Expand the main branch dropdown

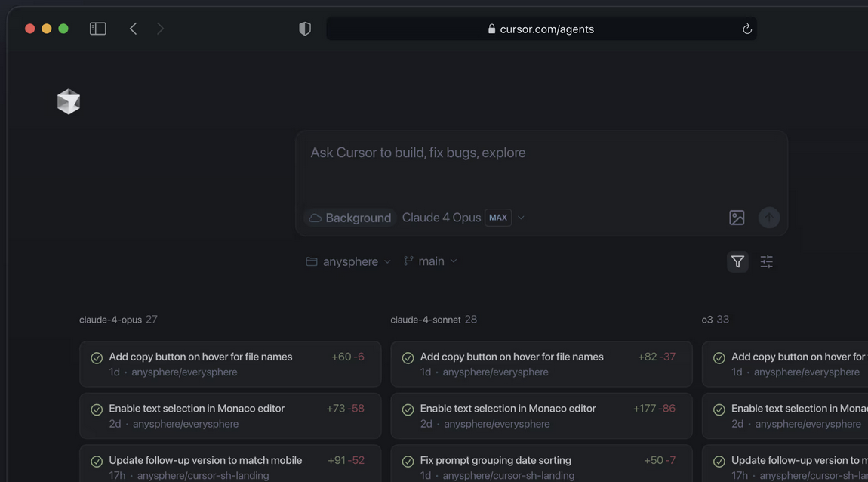(431, 261)
